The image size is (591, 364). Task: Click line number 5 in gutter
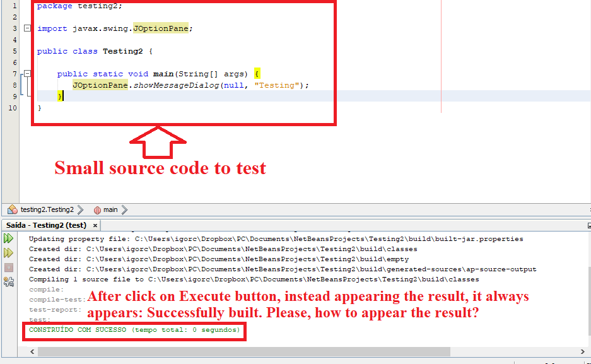pos(15,51)
